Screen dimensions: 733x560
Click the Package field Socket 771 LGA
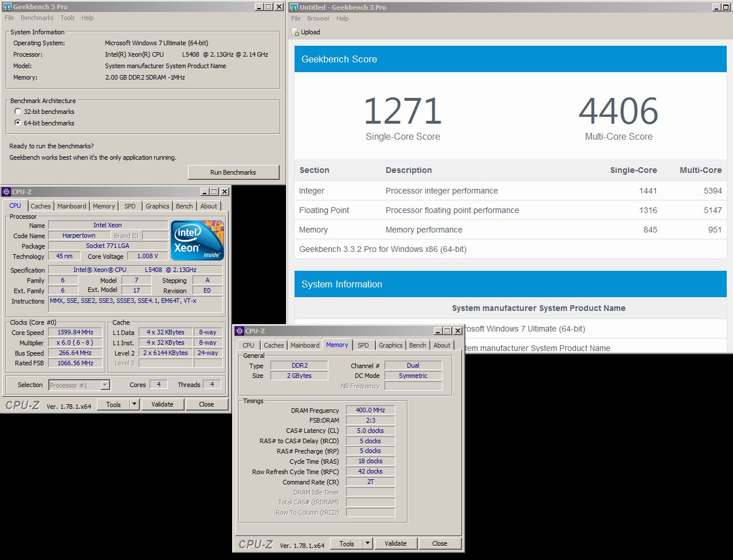coord(108,246)
